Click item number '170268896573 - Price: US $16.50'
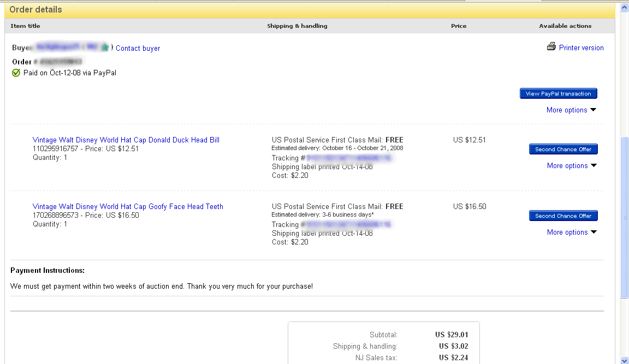Screen dimensions: 629x364 tap(86, 215)
